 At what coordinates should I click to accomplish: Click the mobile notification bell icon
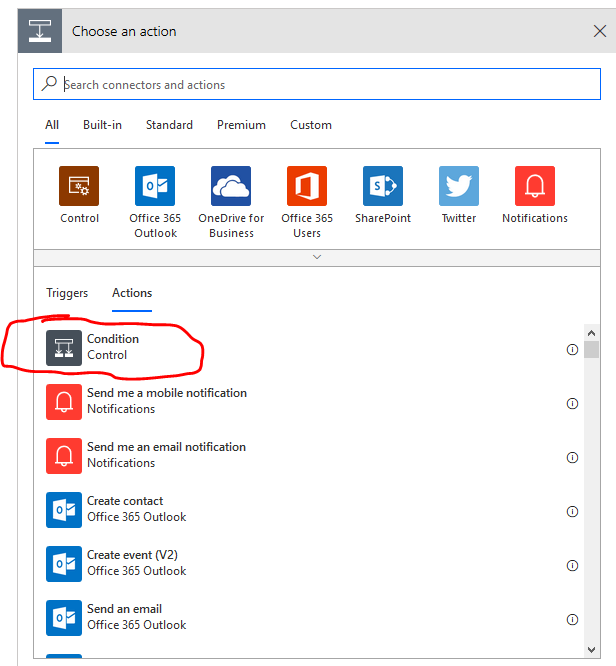(x=64, y=402)
